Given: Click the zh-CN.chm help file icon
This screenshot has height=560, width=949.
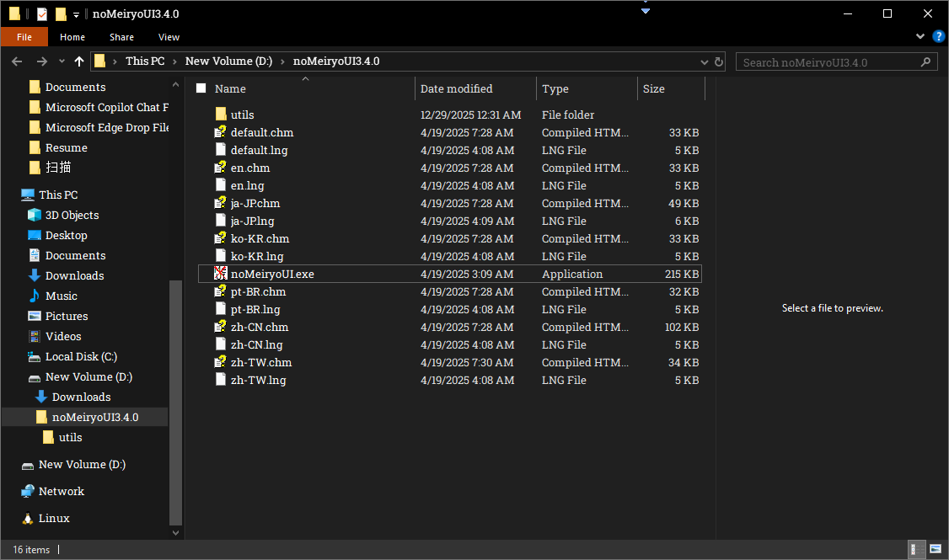Looking at the screenshot, I should [221, 327].
